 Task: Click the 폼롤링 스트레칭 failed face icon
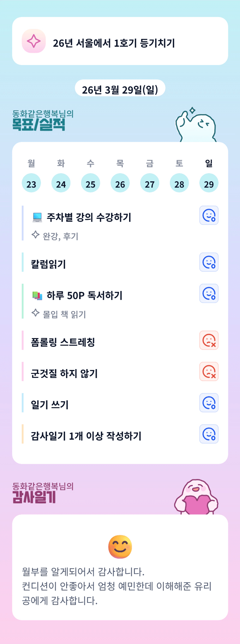209,340
